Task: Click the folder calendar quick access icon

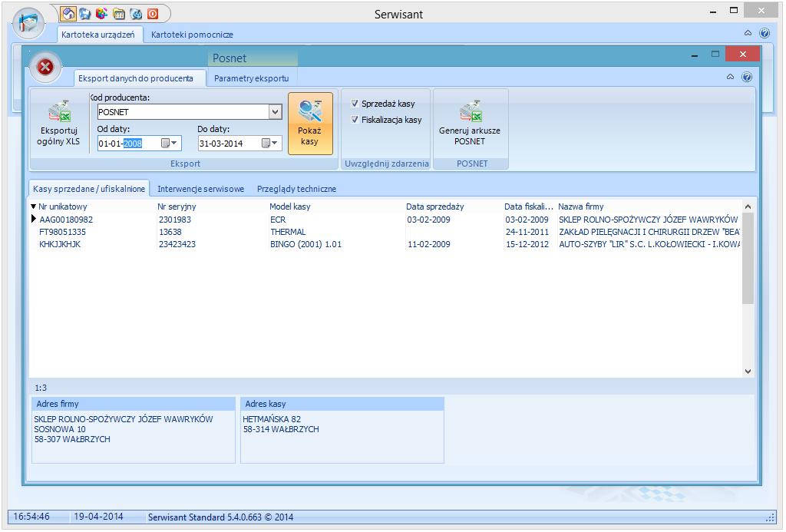Action: click(119, 14)
